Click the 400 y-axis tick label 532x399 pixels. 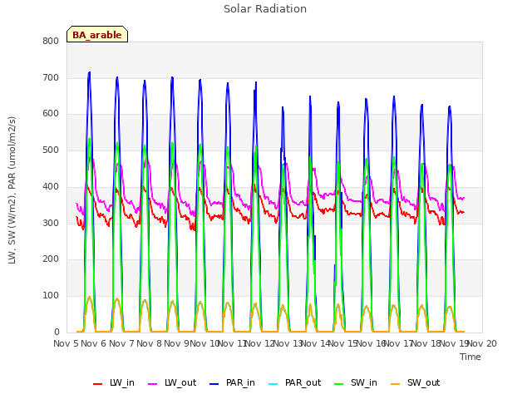coord(51,186)
